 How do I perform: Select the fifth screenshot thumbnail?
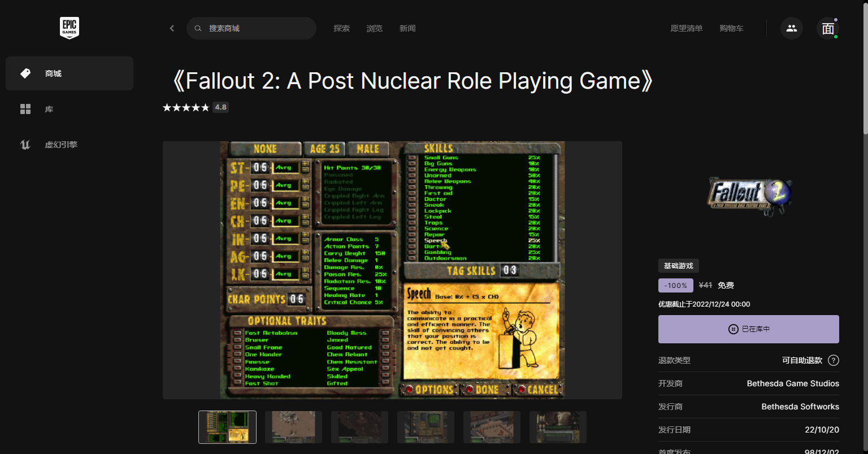click(x=492, y=427)
